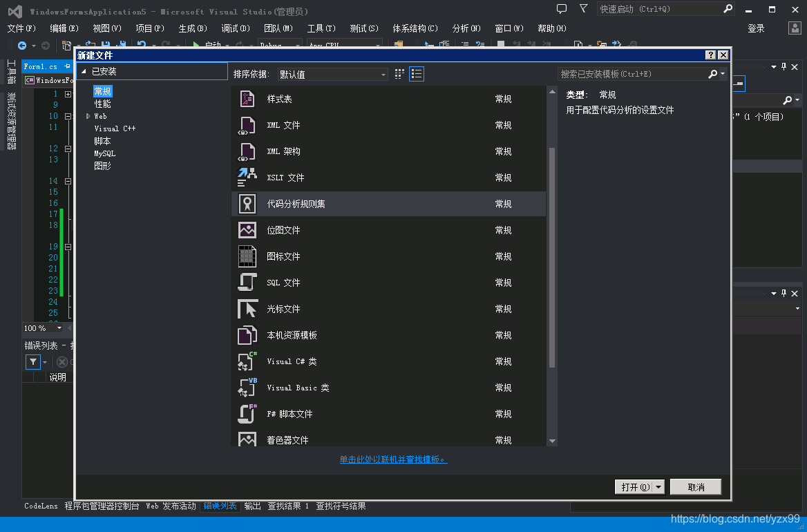Select the 光标文件 cursor icon

pyautogui.click(x=247, y=309)
